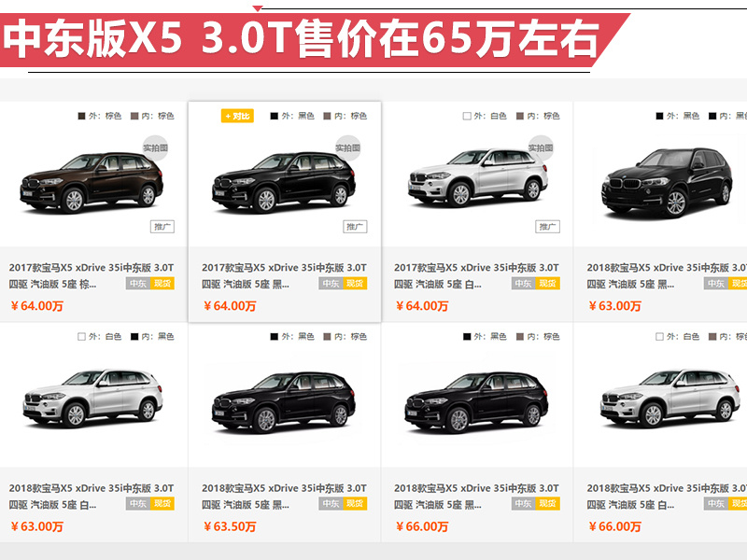747x560 pixels.
Task: Click the ¥63.00万 price on white 2018 X5
Action: 37,526
